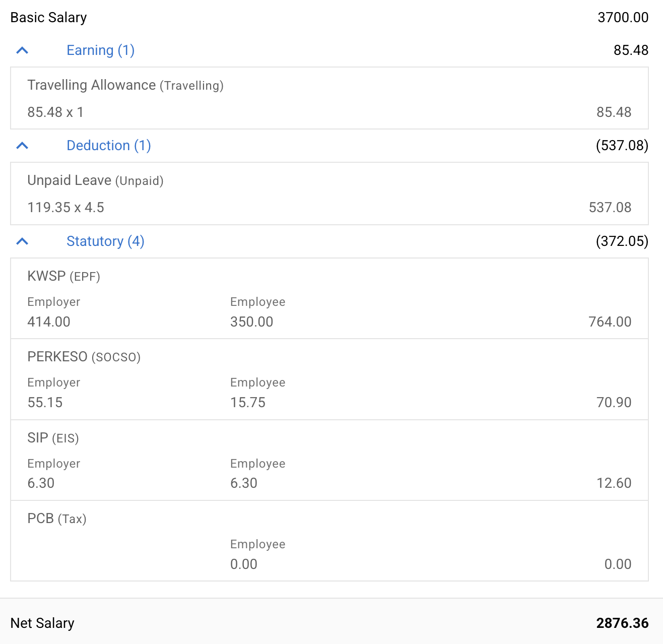Click the KWSP employer amount 414.00
This screenshot has height=644, width=663.
point(49,322)
